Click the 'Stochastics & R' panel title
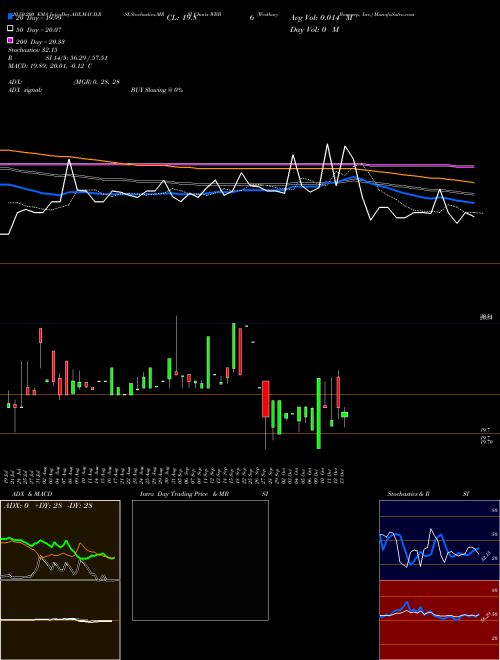This screenshot has width=500, height=660. [408, 494]
